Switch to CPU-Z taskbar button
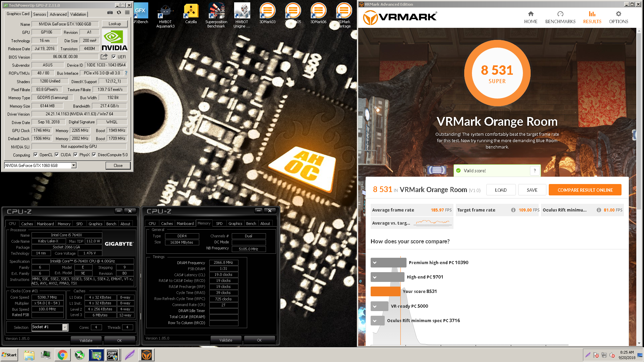 113,355
